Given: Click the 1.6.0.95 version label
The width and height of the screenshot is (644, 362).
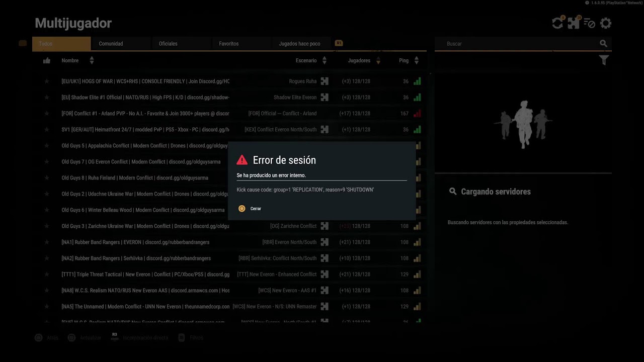Looking at the screenshot, I should click(x=616, y=3).
